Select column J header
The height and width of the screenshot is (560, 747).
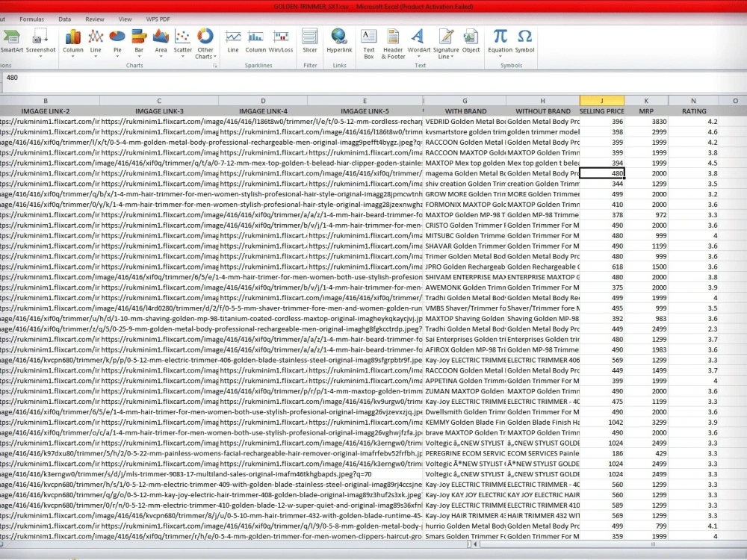[x=601, y=101]
